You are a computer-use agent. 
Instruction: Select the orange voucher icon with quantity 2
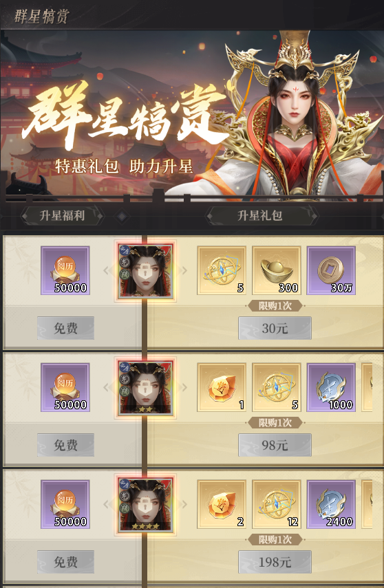(222, 504)
